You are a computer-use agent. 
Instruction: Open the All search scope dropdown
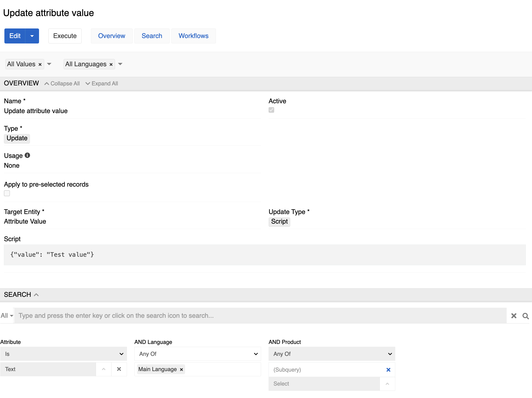coord(7,316)
